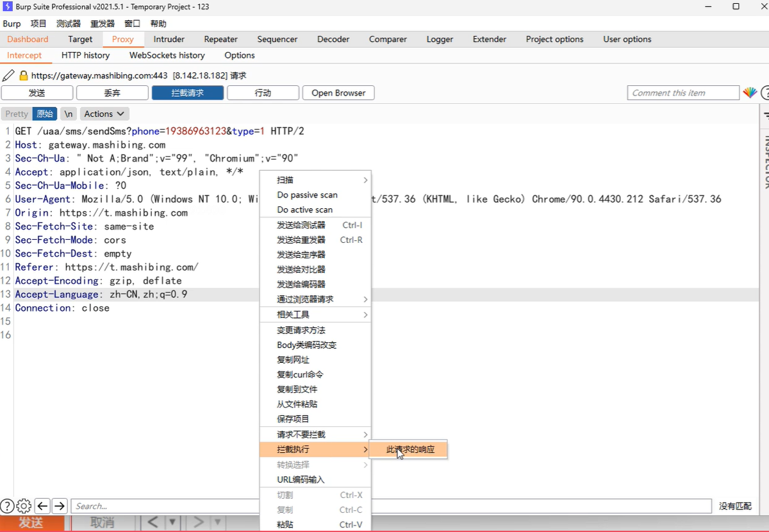This screenshot has height=532, width=769.
Task: Choose 从文件粘贴 in the context menu
Action: (x=315, y=404)
